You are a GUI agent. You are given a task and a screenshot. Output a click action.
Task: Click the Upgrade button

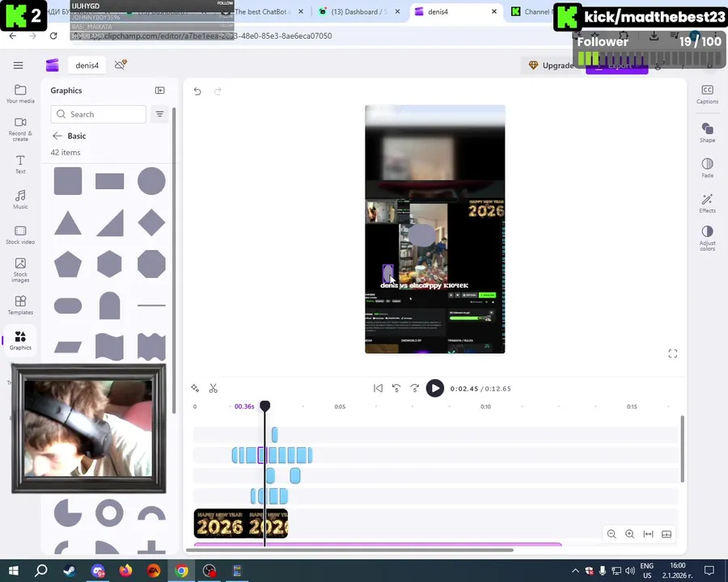(552, 65)
